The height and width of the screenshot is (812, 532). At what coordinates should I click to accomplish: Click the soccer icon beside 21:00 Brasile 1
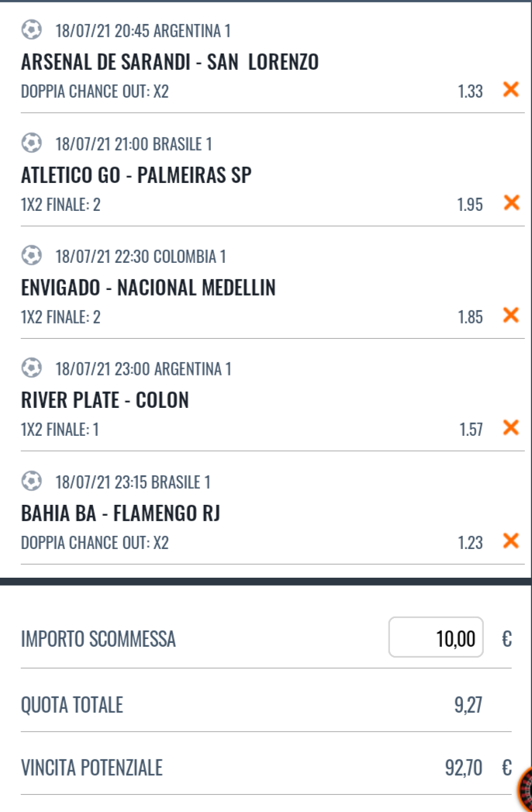pos(32,143)
